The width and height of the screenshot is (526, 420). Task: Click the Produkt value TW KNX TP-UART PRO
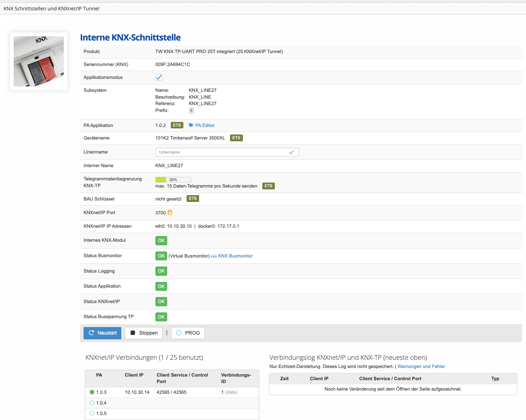(219, 51)
